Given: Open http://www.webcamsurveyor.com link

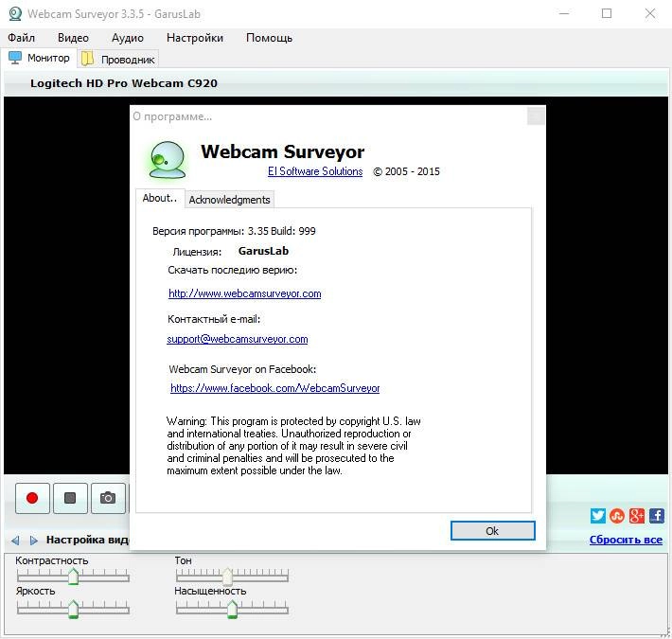Looking at the screenshot, I should [245, 293].
